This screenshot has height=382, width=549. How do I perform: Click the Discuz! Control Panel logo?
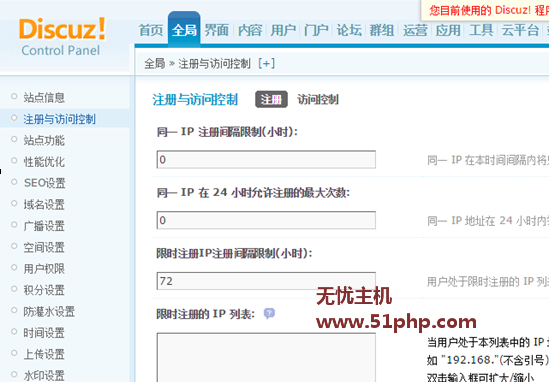[x=62, y=36]
